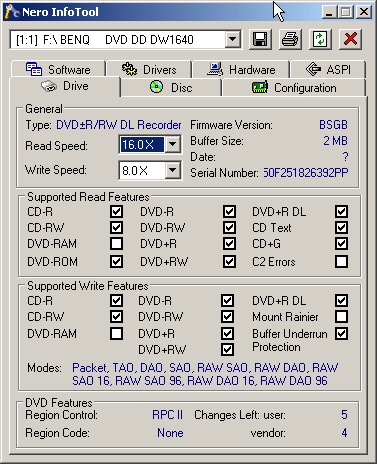Select the Drive tab
Viewport: 377px width, 464px height.
(x=65, y=86)
